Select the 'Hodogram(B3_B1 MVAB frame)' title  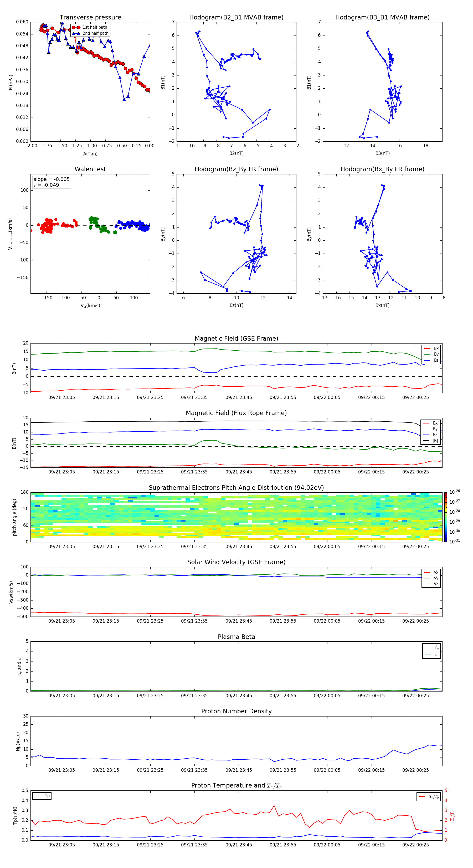pos(382,18)
